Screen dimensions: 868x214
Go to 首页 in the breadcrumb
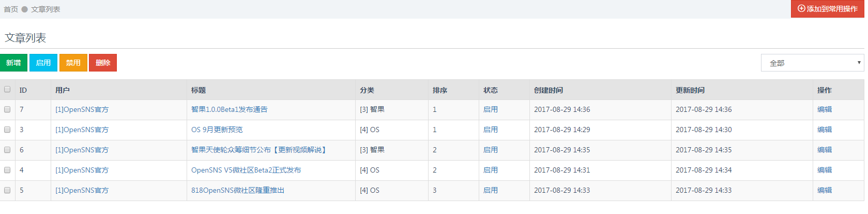[x=11, y=9]
